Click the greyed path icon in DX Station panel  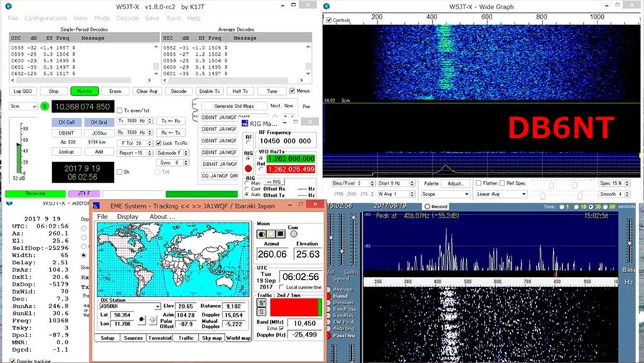pos(152,319)
